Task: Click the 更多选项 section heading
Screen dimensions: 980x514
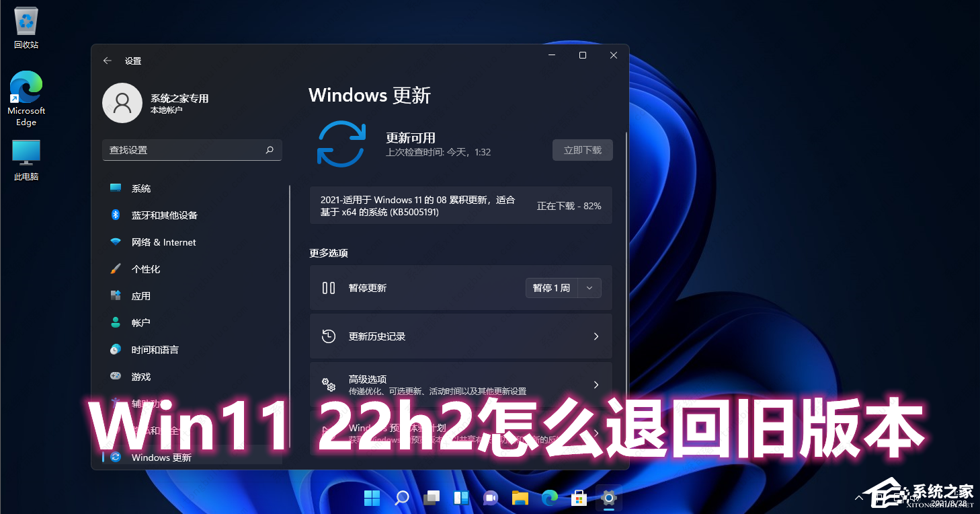Action: point(329,253)
